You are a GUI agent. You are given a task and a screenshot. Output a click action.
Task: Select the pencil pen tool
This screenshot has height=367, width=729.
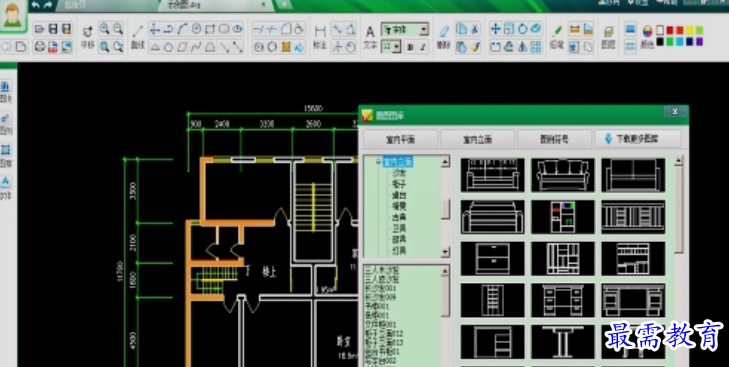[556, 32]
